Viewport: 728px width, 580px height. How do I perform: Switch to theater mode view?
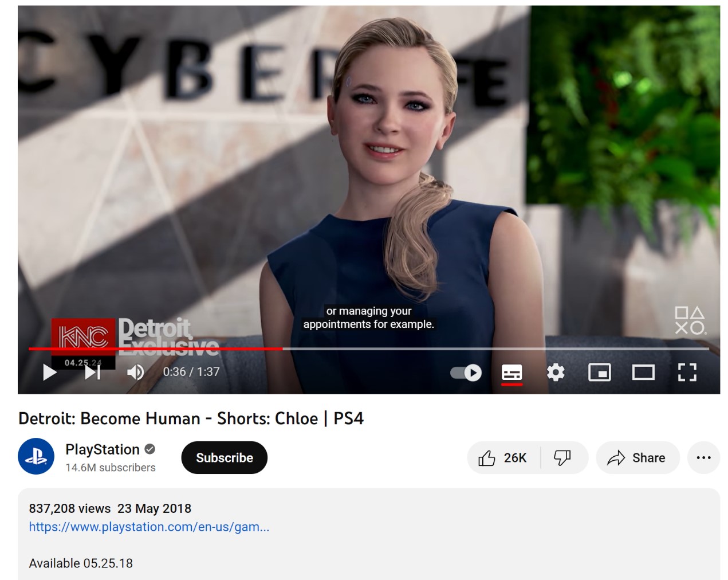(x=643, y=373)
